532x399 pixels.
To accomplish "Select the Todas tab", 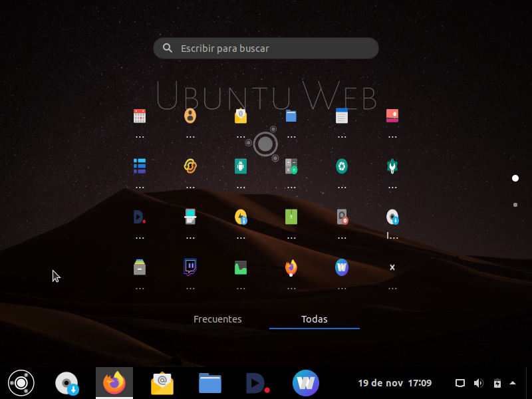I will pos(314,319).
